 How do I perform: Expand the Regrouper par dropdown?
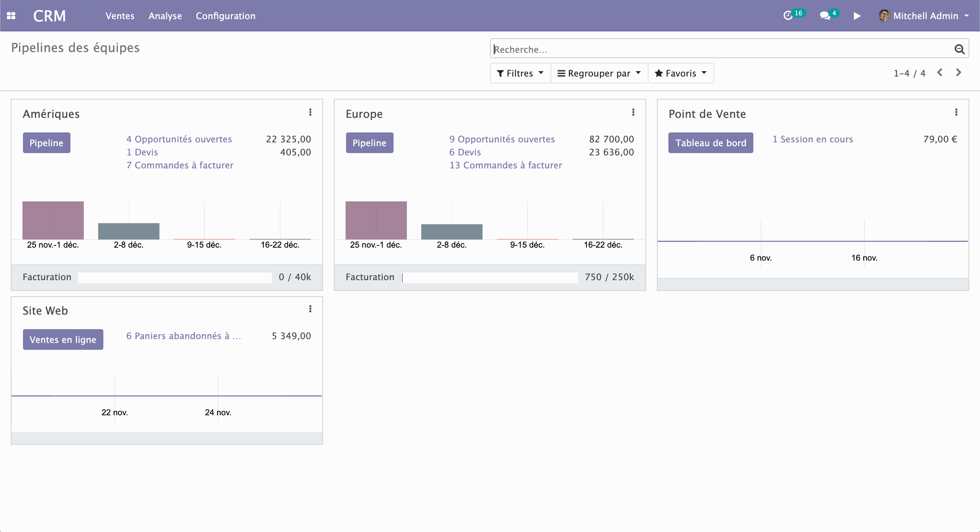click(599, 73)
